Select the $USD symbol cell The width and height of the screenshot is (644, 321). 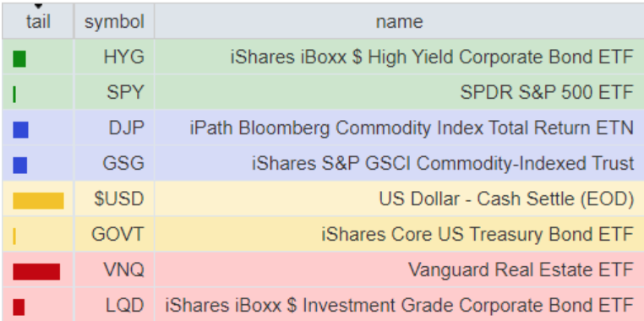point(114,199)
